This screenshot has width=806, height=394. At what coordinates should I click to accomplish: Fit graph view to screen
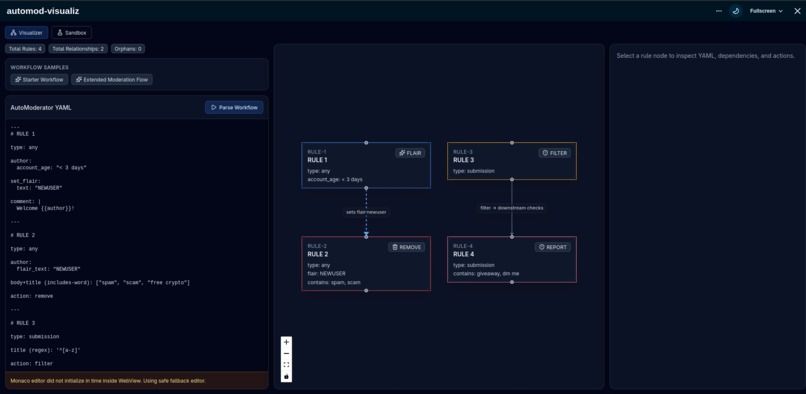[286, 365]
